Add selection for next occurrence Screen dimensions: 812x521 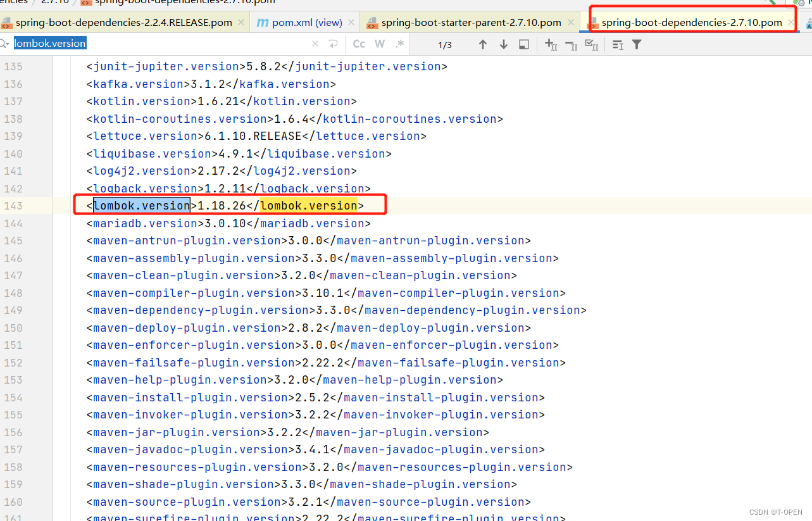click(x=551, y=44)
